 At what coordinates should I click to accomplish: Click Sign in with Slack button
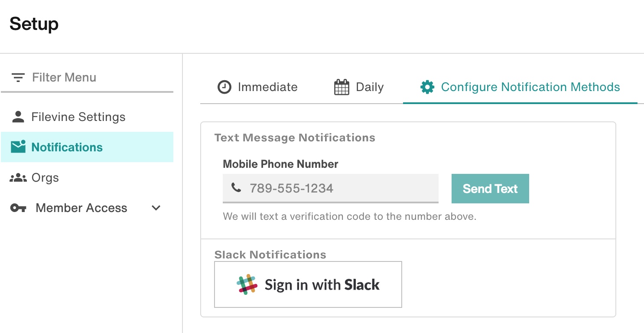(x=308, y=284)
